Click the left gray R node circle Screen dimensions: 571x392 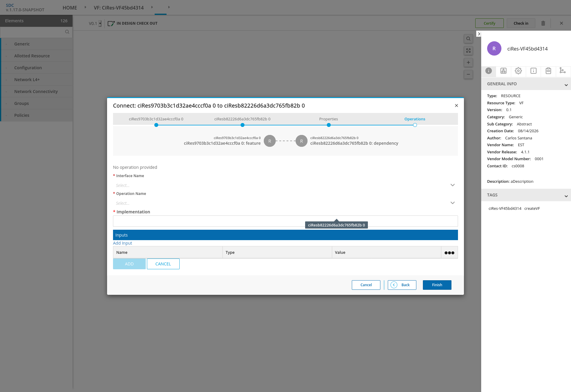pyautogui.click(x=270, y=141)
